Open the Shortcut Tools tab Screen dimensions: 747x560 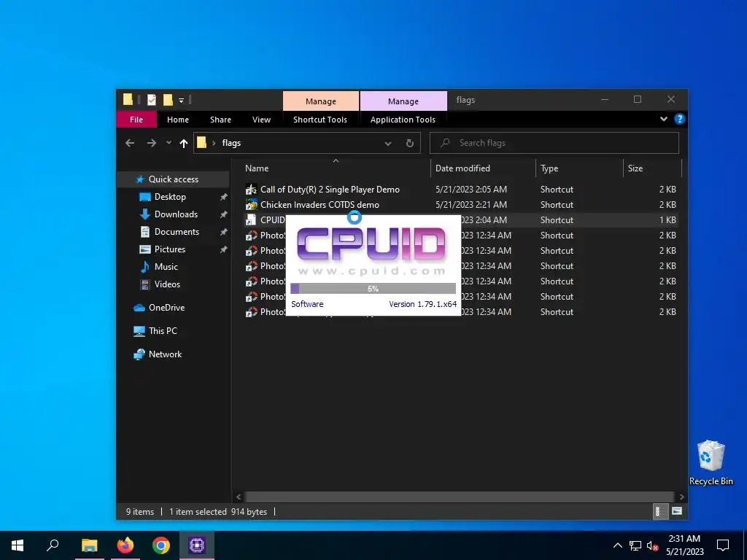(320, 120)
